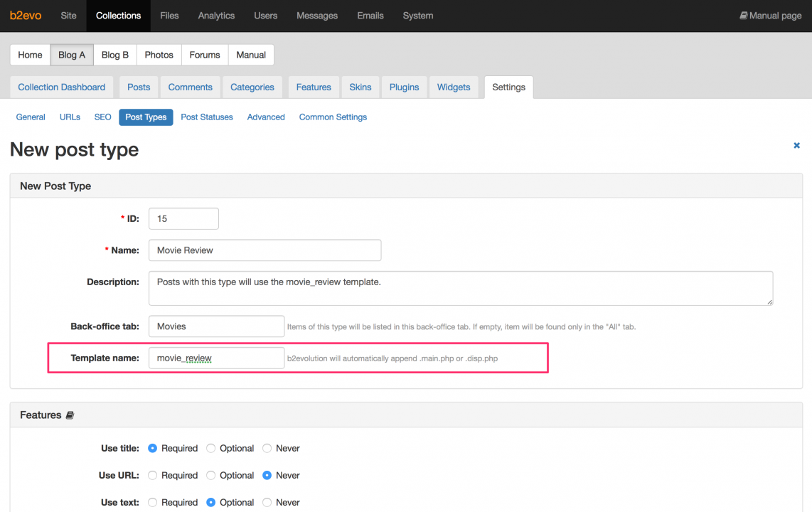Screen dimensions: 812x512
Task: Open the System menu
Action: tap(418, 16)
